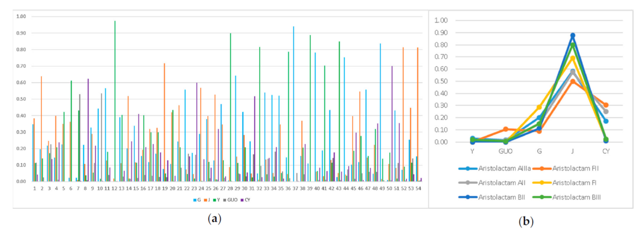This screenshot has height=232, width=644.
Task: Click the blue G legend swatch
Action: click(195, 200)
